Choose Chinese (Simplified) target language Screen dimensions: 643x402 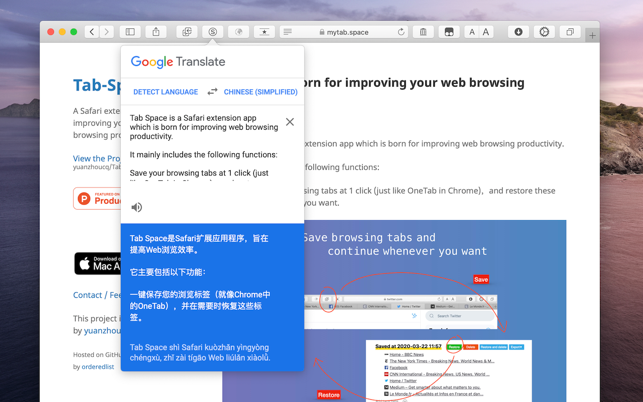point(261,92)
